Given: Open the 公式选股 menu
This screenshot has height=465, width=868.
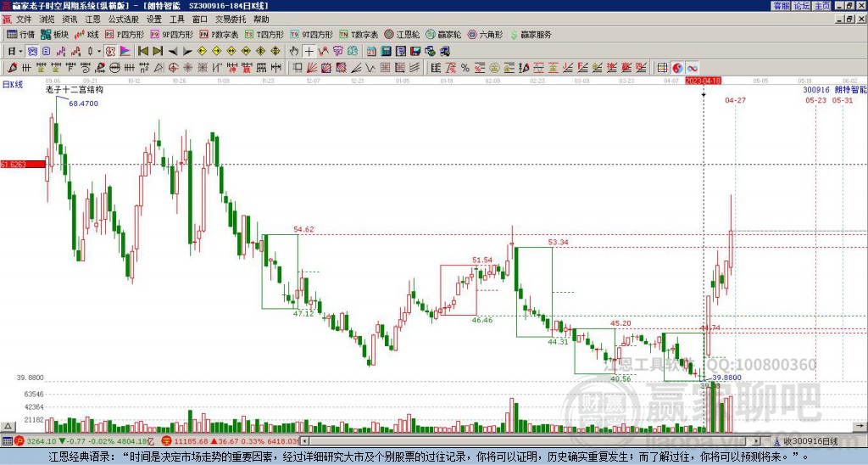Looking at the screenshot, I should (x=123, y=20).
